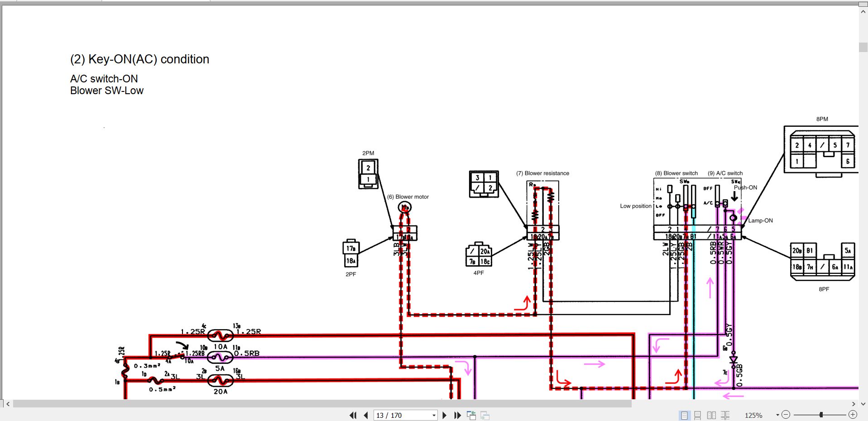868x421 pixels.
Task: Click the Previous View navigation icon
Action: (471, 415)
